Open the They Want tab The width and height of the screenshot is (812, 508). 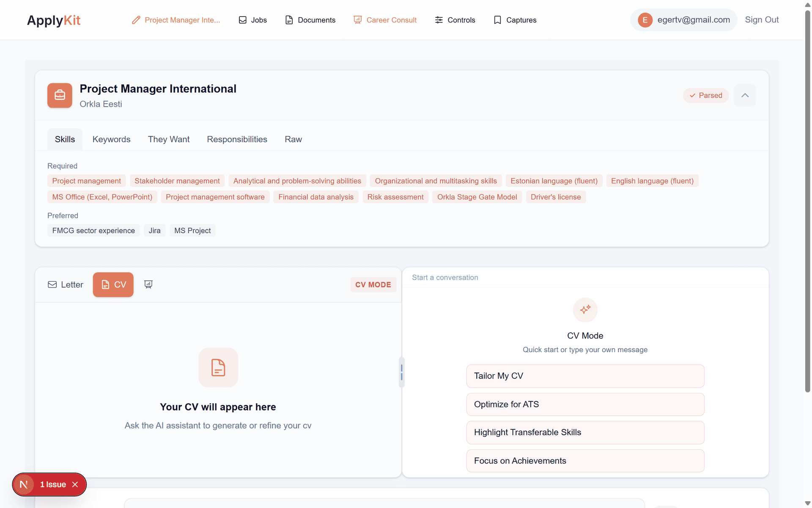pos(169,139)
